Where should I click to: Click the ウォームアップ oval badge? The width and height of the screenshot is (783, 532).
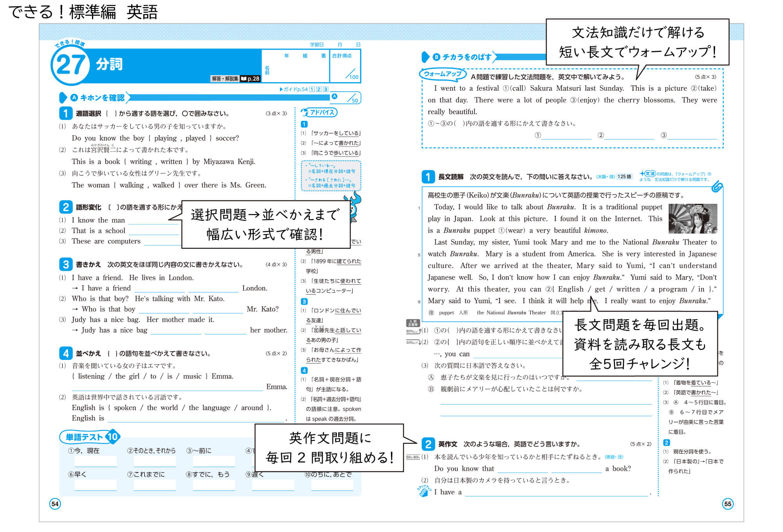443,74
